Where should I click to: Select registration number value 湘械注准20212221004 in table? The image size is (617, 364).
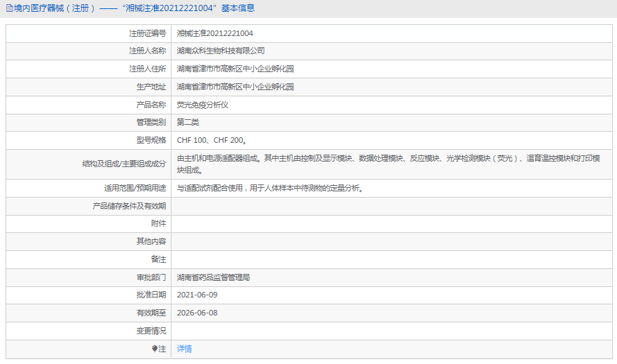(x=215, y=33)
